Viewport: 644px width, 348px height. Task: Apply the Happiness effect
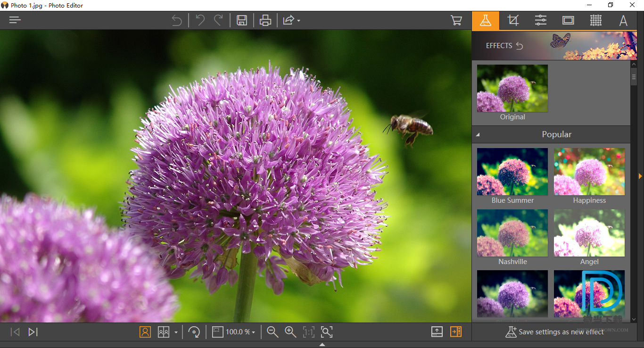[x=589, y=172]
